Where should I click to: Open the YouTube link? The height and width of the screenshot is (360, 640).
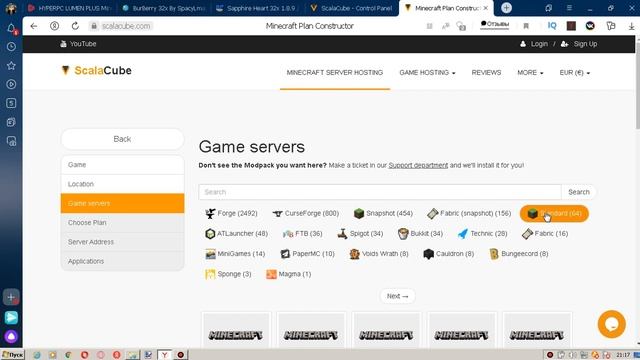coord(78,44)
